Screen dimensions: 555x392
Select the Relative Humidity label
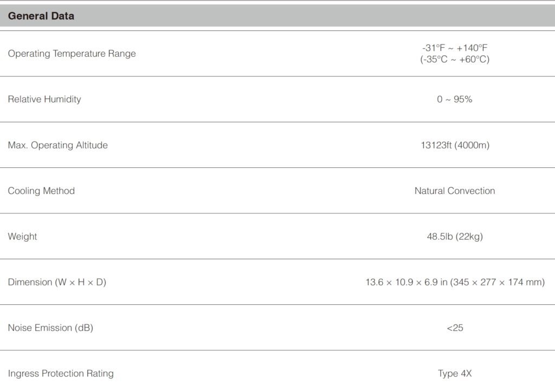[44, 99]
